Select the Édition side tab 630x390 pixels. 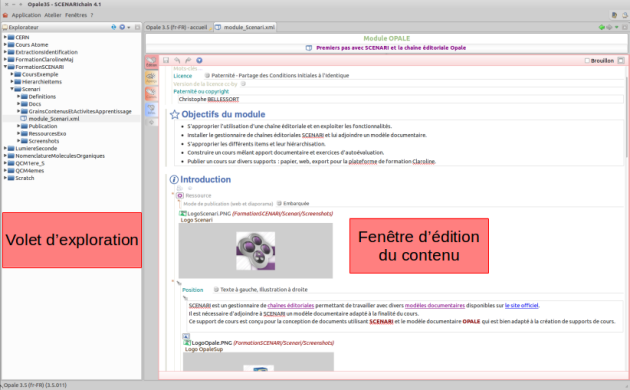coord(151,62)
